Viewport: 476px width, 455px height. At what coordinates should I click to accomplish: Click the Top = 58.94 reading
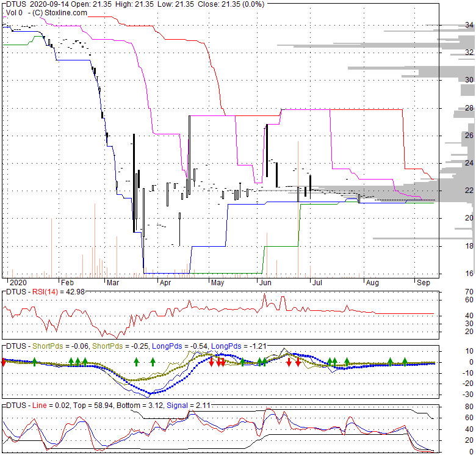(x=93, y=406)
